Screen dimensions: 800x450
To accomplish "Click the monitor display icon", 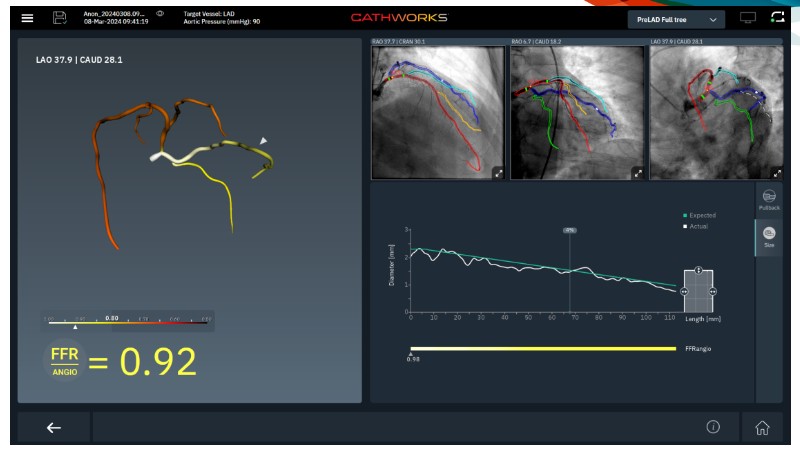I will pyautogui.click(x=748, y=19).
